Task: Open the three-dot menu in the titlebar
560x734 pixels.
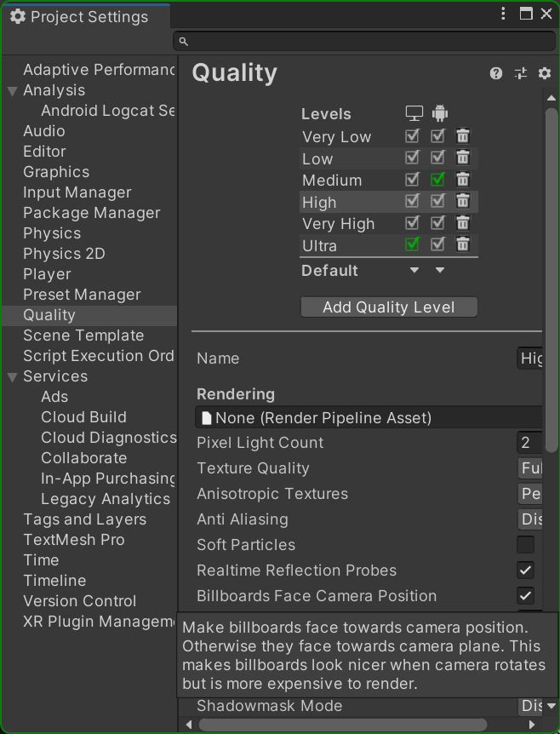Action: click(503, 14)
